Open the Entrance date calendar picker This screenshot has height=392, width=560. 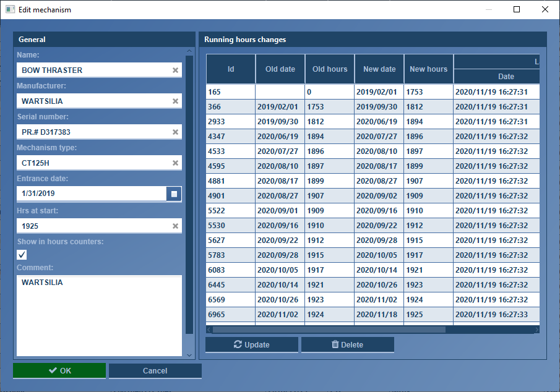[x=174, y=194]
